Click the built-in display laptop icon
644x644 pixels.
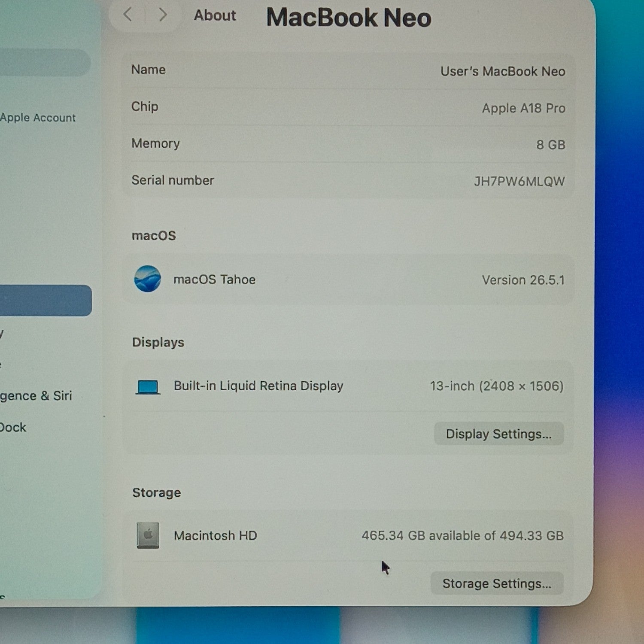[148, 387]
